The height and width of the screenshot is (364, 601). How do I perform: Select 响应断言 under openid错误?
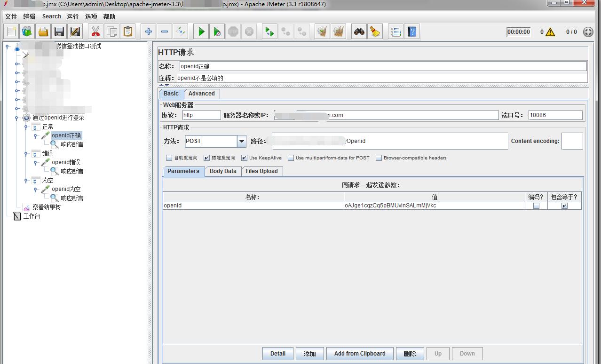click(72, 172)
